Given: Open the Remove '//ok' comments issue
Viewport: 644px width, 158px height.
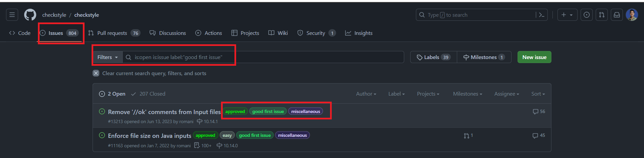Looking at the screenshot, I should 164,112.
